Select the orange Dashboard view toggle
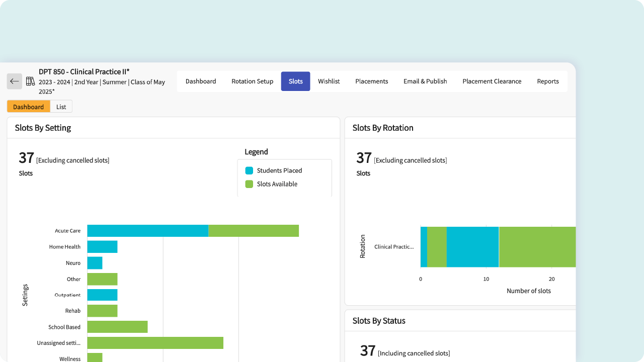644x362 pixels. (x=29, y=107)
